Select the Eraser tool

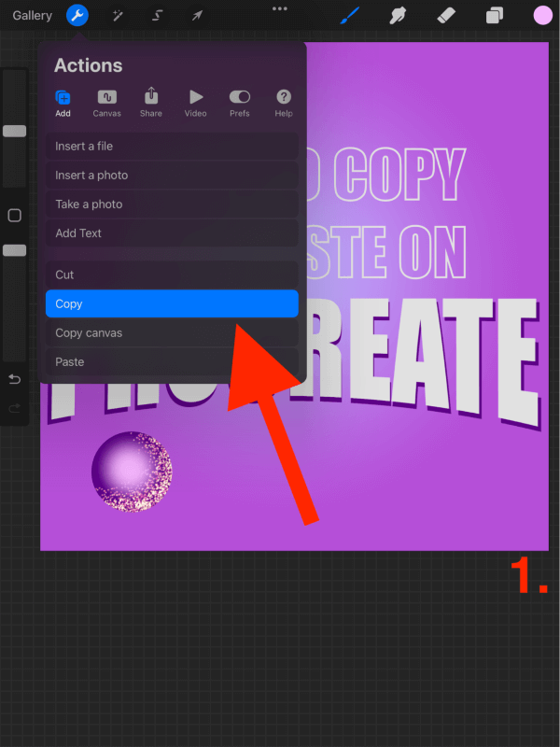point(446,15)
